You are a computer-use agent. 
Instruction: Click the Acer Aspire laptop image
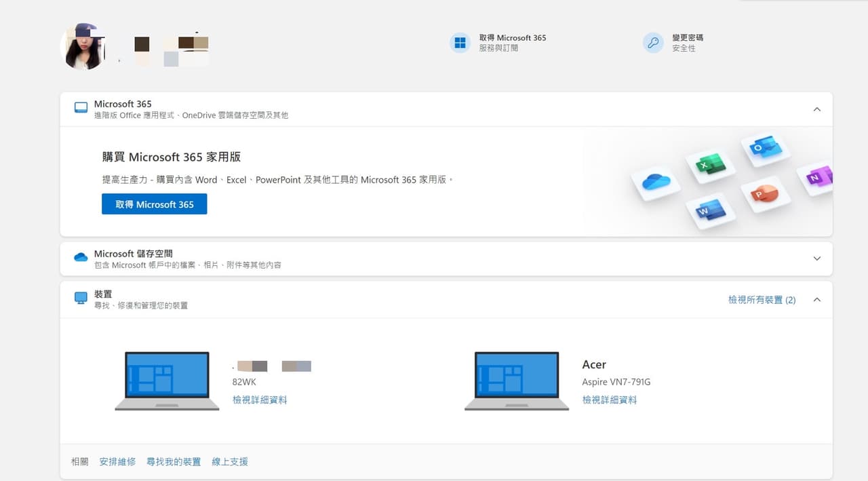click(x=517, y=381)
